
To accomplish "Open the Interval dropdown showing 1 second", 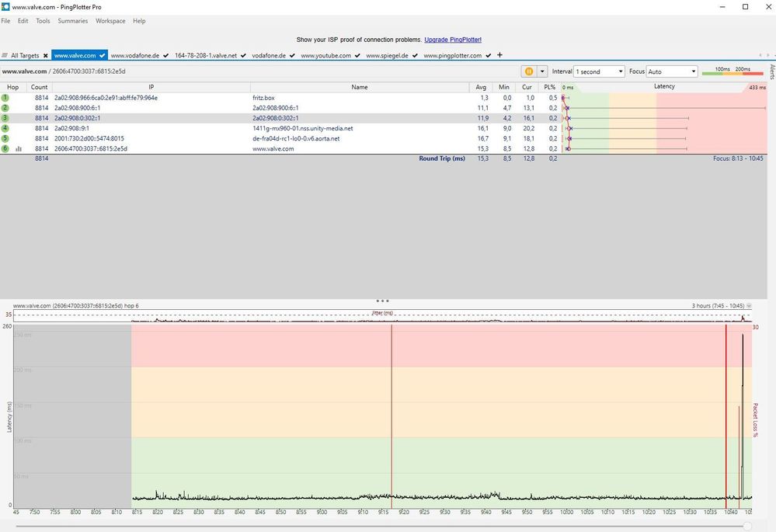I will pyautogui.click(x=599, y=71).
